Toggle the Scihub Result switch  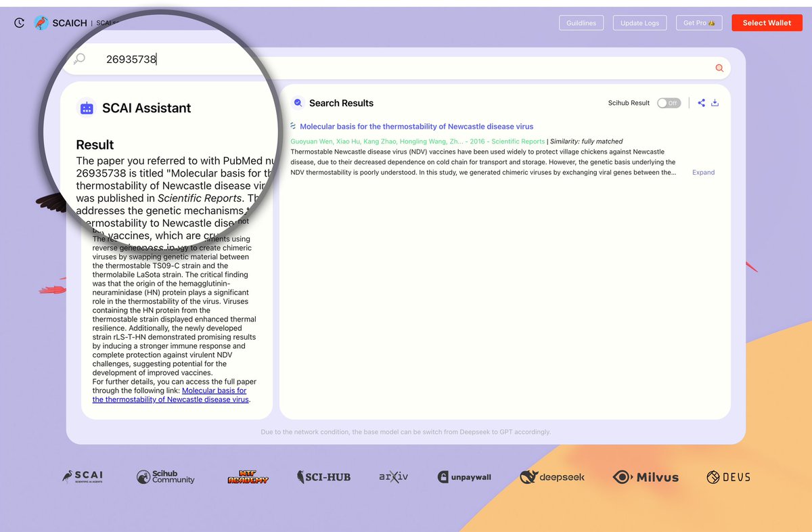click(669, 103)
